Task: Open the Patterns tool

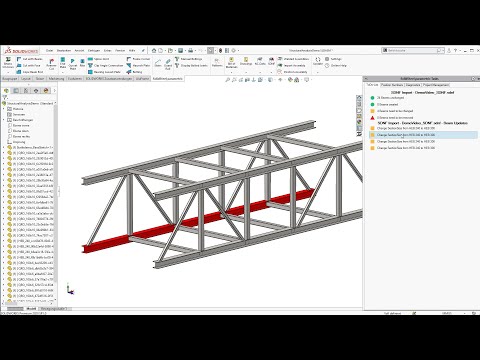Action: (x=217, y=63)
